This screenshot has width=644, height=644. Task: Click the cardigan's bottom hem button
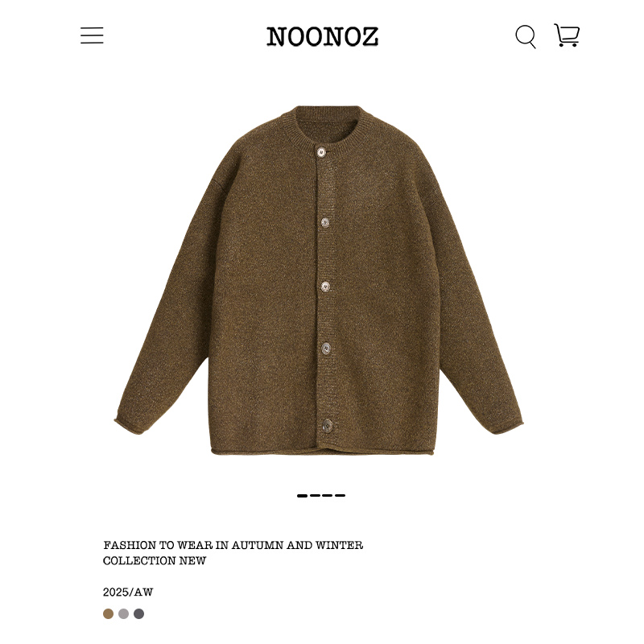click(328, 426)
